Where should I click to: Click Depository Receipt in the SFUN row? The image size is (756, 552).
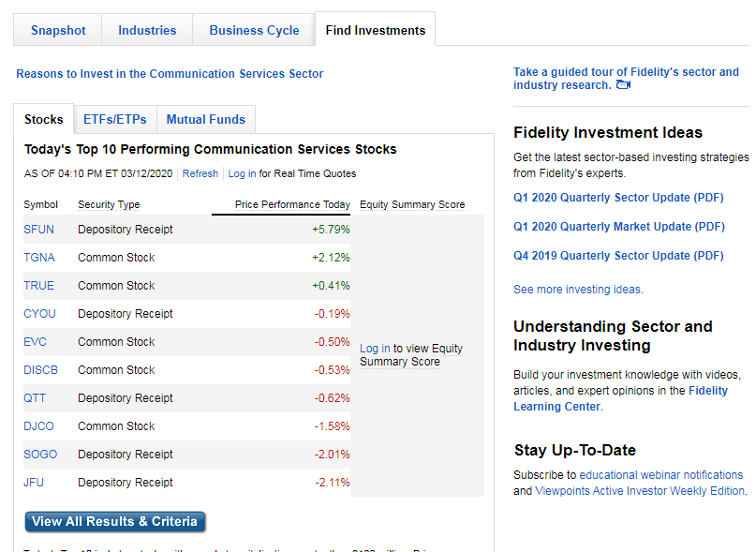click(x=126, y=230)
